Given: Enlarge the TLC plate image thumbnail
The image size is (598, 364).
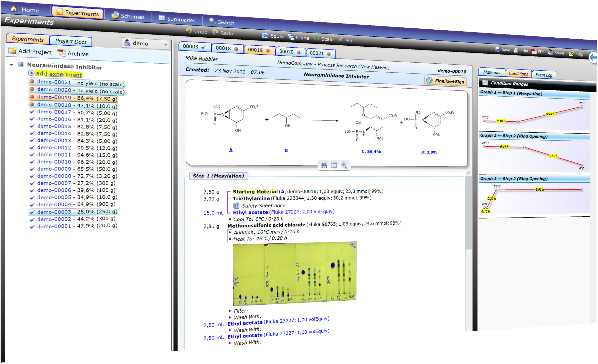Looking at the screenshot, I should (x=352, y=245).
